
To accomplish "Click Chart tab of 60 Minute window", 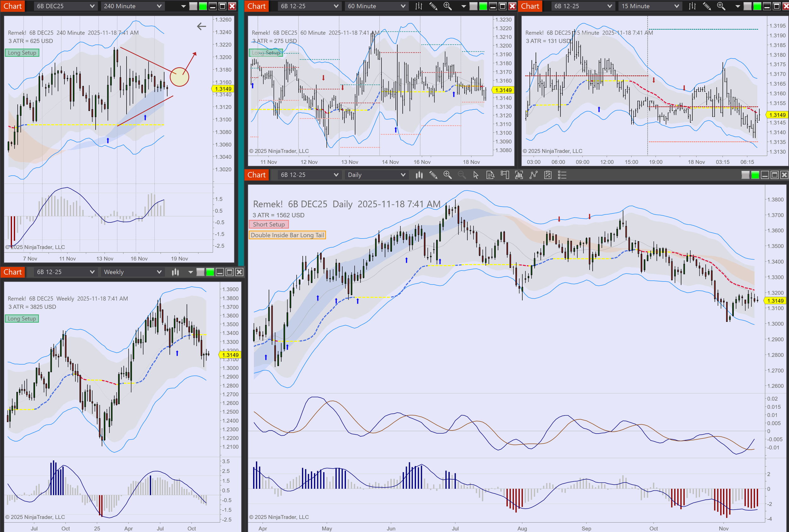I will pos(256,6).
